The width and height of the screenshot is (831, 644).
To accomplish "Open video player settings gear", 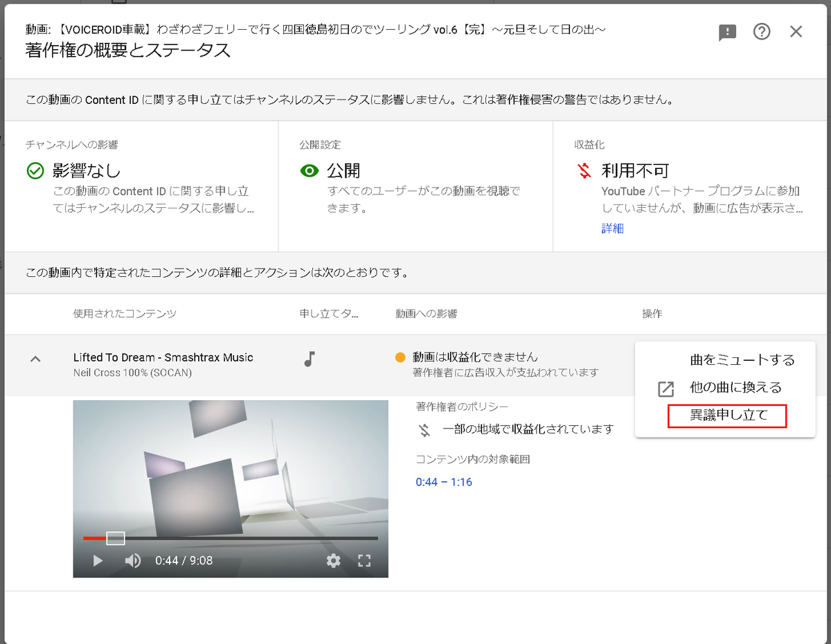I will pyautogui.click(x=334, y=560).
